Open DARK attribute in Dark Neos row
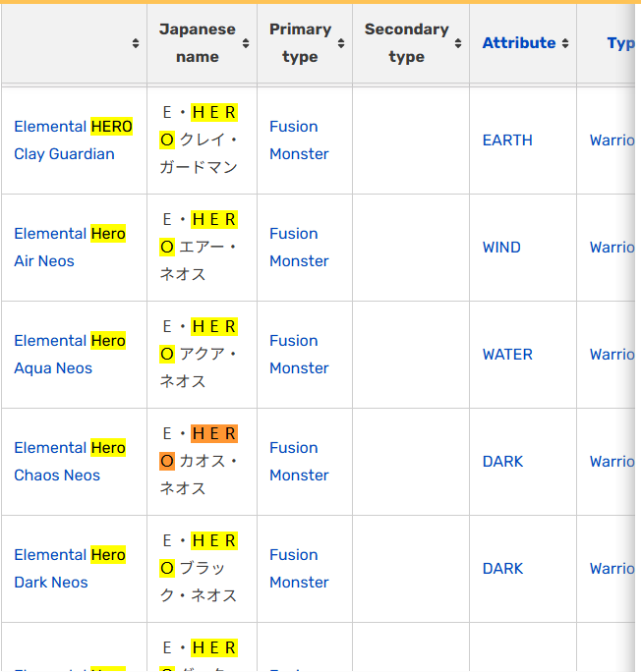The width and height of the screenshot is (641, 672). pyautogui.click(x=502, y=569)
